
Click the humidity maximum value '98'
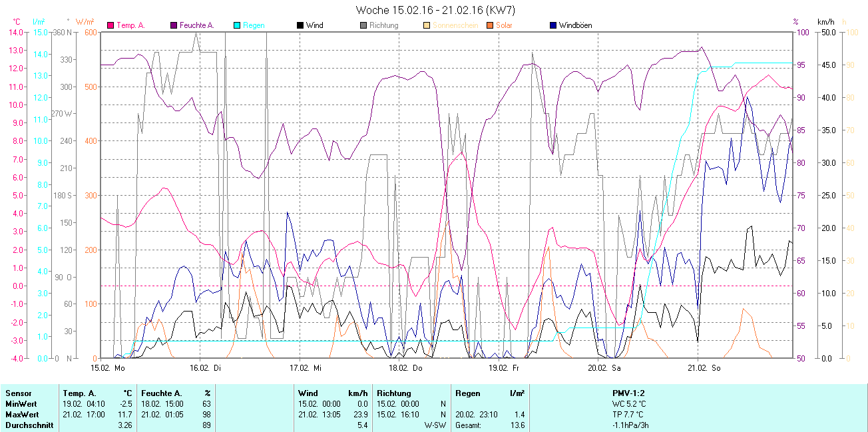[207, 413]
